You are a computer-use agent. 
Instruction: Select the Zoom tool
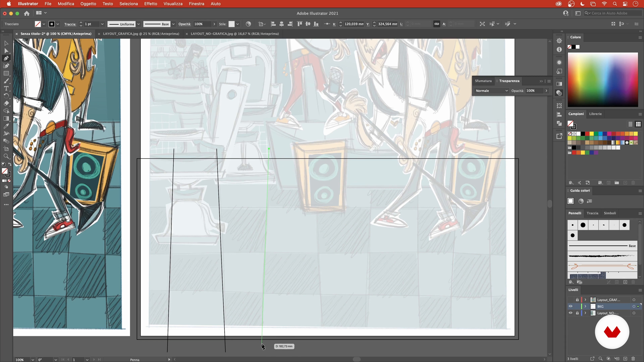coord(6,156)
